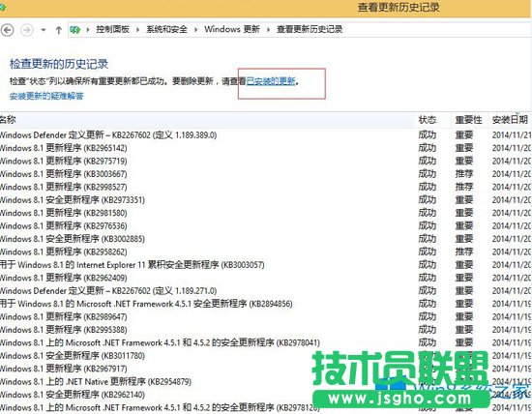Select update KB2958262 row
The width and height of the screenshot is (532, 414).
tap(266, 251)
